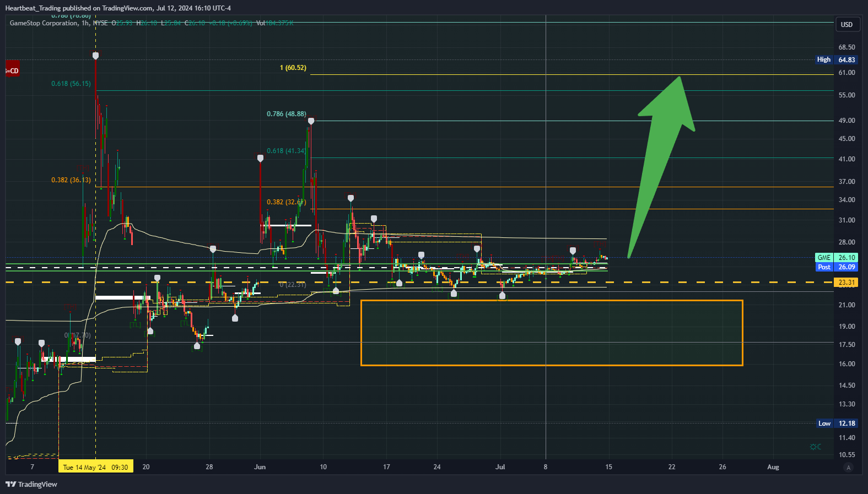
Task: Click the Post 26.09 post-market label
Action: point(836,267)
